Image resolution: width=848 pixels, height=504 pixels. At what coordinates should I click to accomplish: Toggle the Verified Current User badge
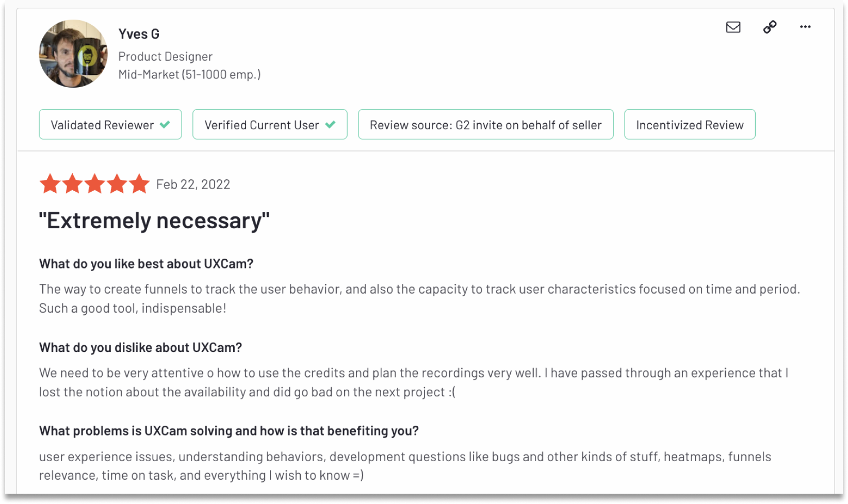(x=270, y=124)
